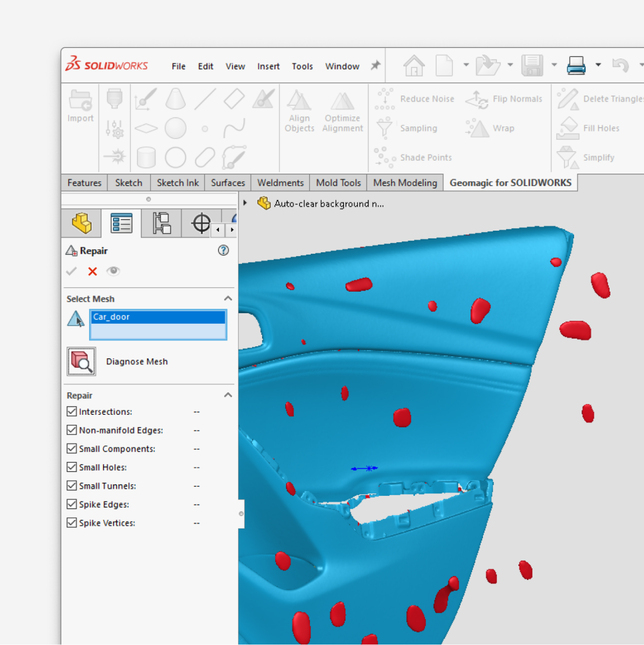Open the View menu

pyautogui.click(x=235, y=66)
